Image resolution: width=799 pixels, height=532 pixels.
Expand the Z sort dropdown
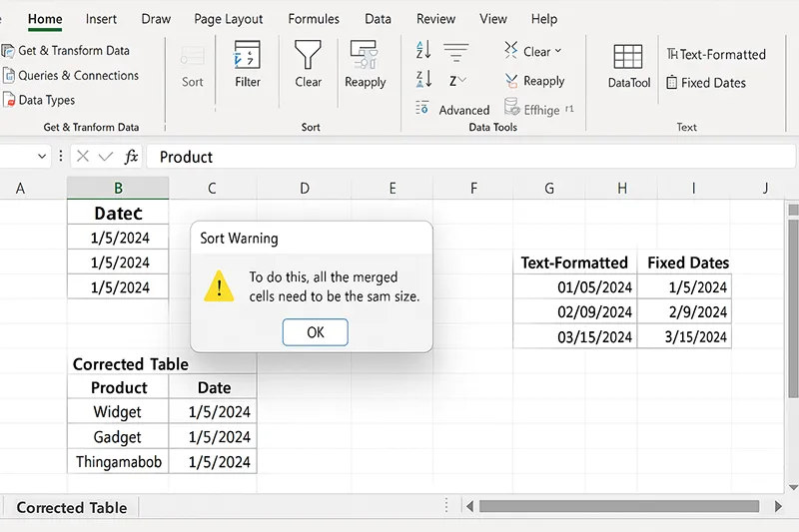click(461, 80)
